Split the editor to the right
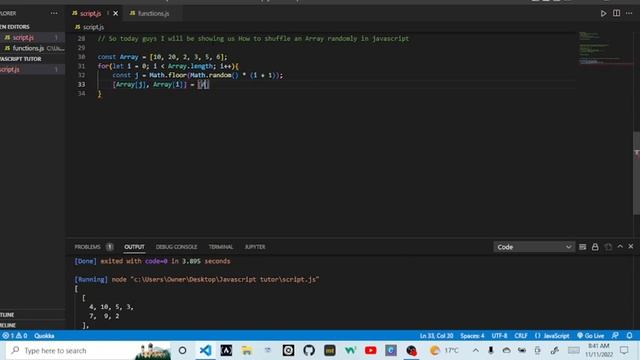 [616, 13]
